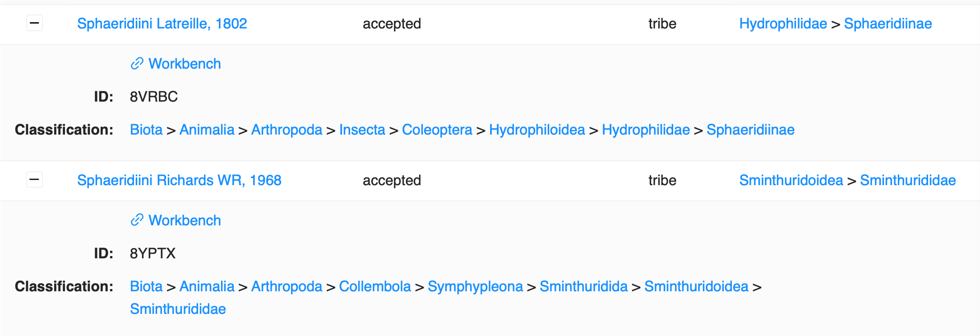
Task: Select Animalia in the first classification breadcrumb
Action: pyautogui.click(x=207, y=129)
